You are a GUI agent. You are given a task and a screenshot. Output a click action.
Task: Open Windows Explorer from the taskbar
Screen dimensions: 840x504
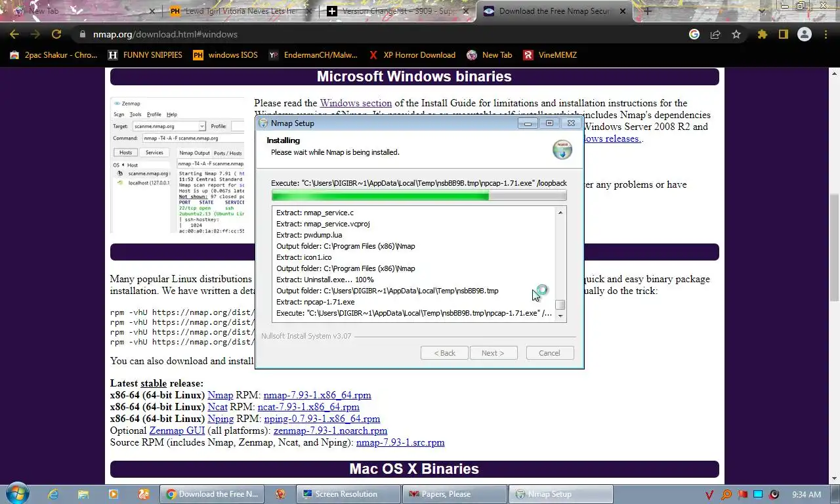pos(83,494)
